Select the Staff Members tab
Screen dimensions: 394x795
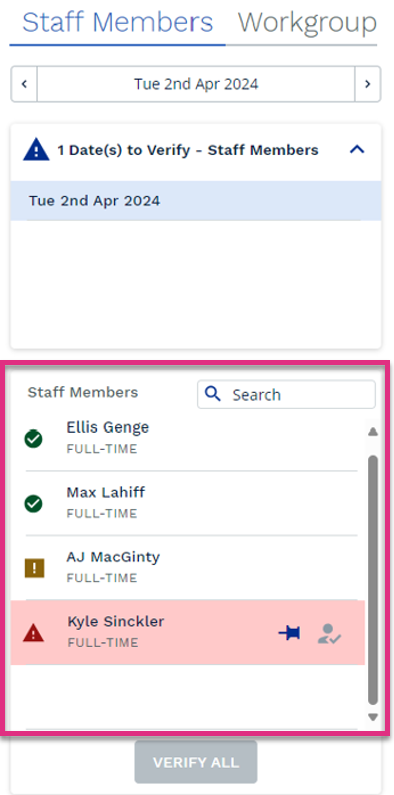[118, 22]
